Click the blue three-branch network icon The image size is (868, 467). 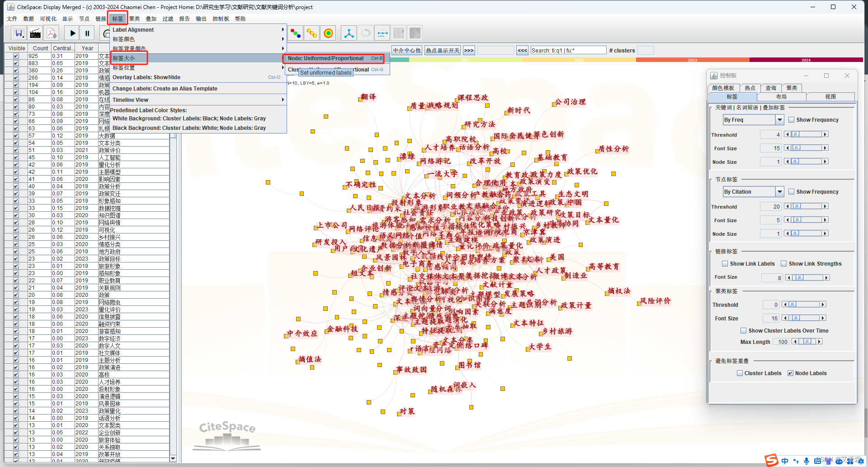349,33
